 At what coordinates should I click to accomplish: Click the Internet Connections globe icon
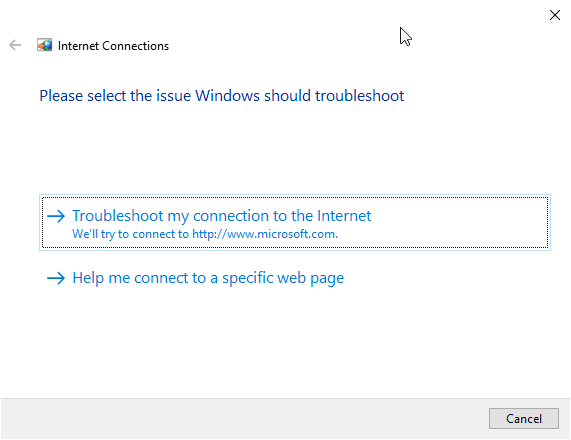tap(44, 45)
